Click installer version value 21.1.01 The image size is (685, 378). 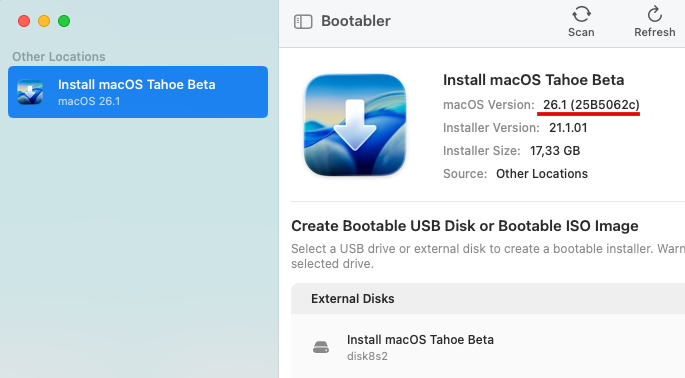(x=568, y=128)
